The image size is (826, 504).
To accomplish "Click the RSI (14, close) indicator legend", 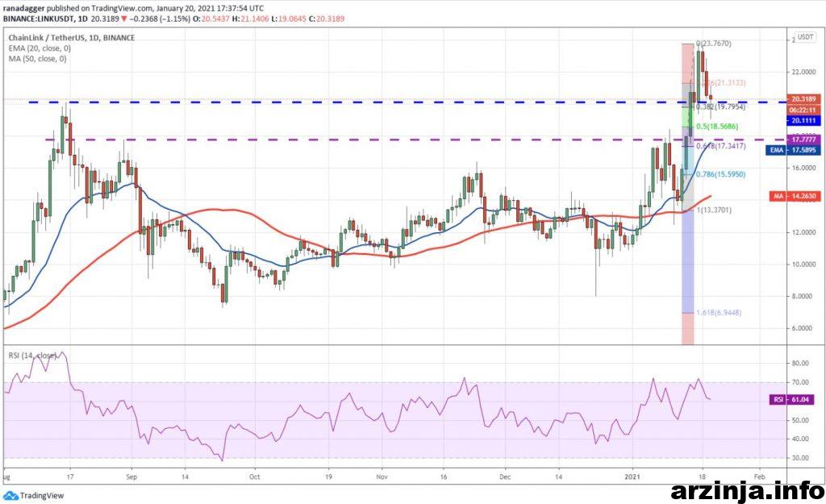I will click(32, 356).
